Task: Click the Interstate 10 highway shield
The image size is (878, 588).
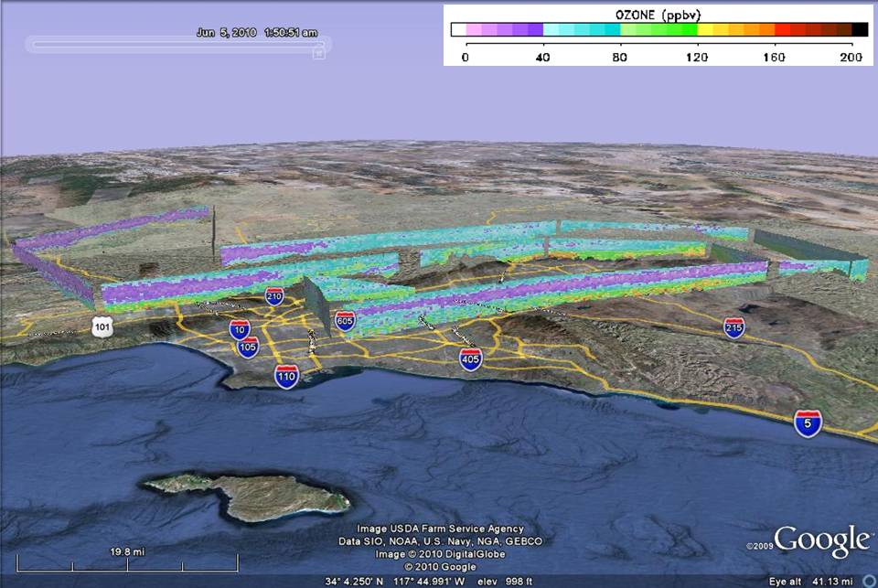Action: 240,329
